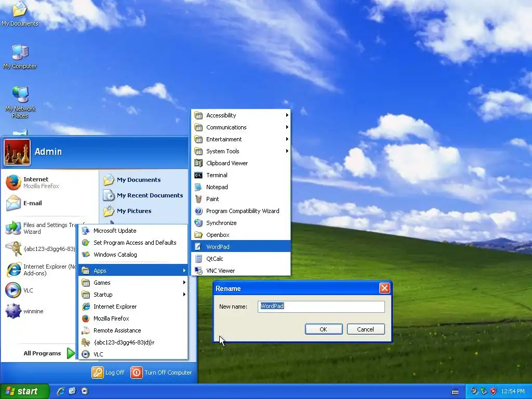Click the media player quick launch icon
This screenshot has height=399, width=532.
[85, 391]
